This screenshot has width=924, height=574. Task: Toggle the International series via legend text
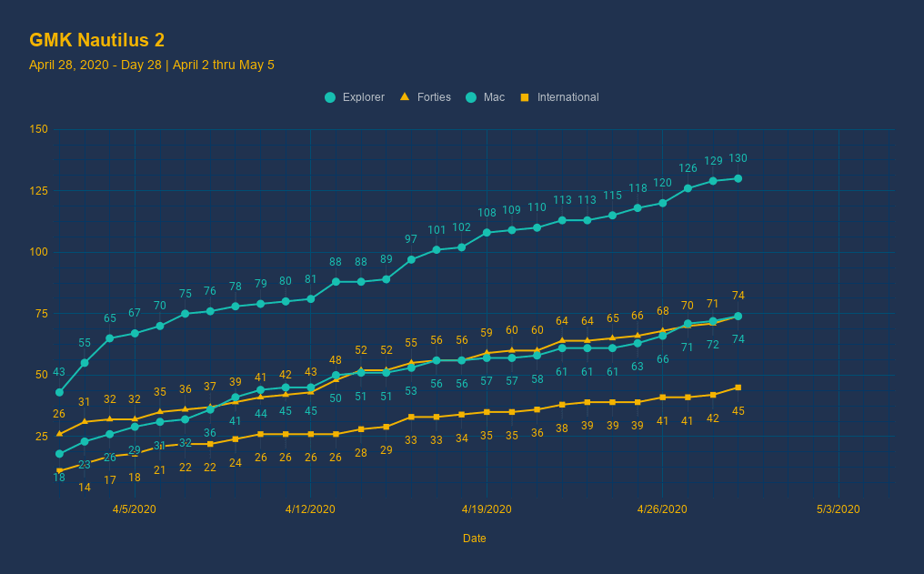coord(567,97)
